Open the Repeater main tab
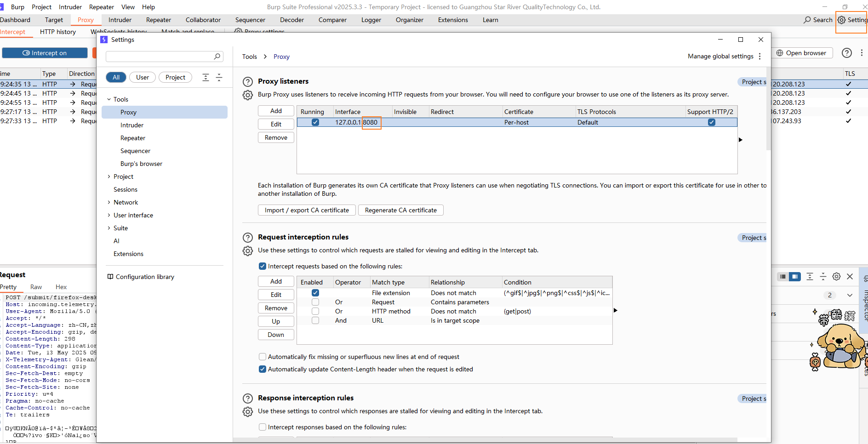The width and height of the screenshot is (868, 444). pos(158,20)
